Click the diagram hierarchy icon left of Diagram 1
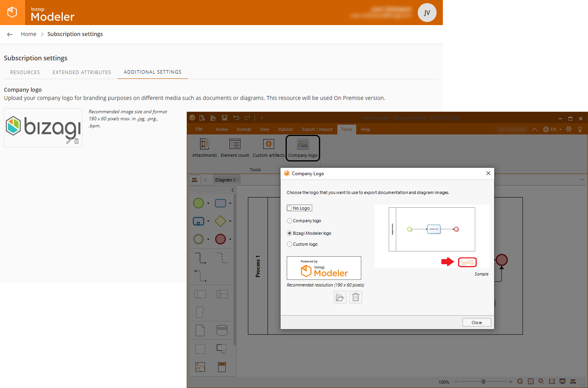 (x=195, y=180)
